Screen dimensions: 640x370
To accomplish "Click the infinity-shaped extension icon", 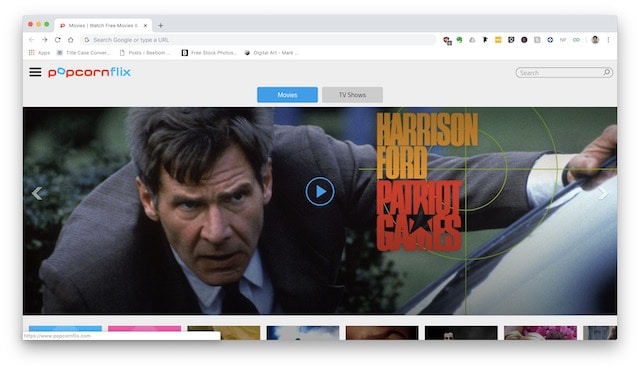I will tap(576, 40).
